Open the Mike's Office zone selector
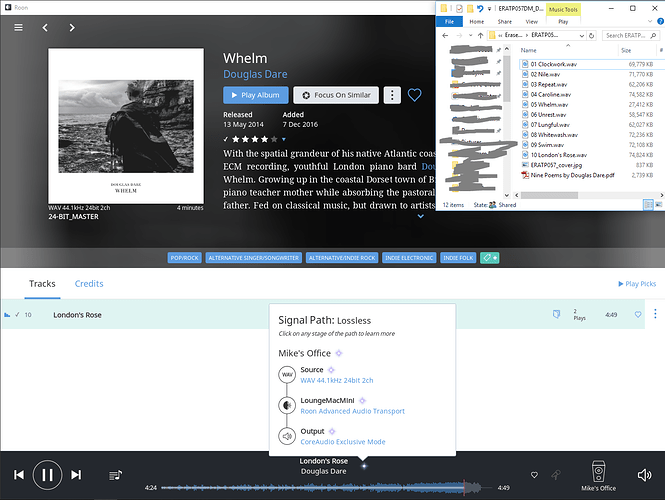 click(598, 476)
